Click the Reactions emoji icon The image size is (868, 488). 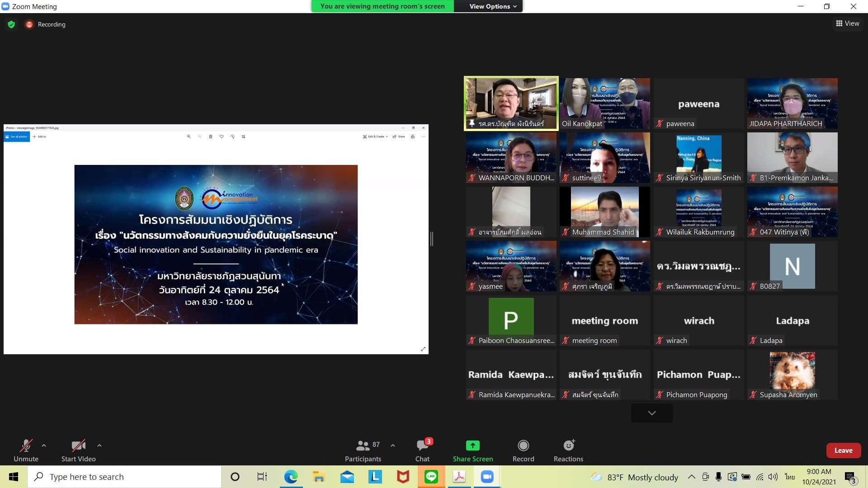[568, 446]
